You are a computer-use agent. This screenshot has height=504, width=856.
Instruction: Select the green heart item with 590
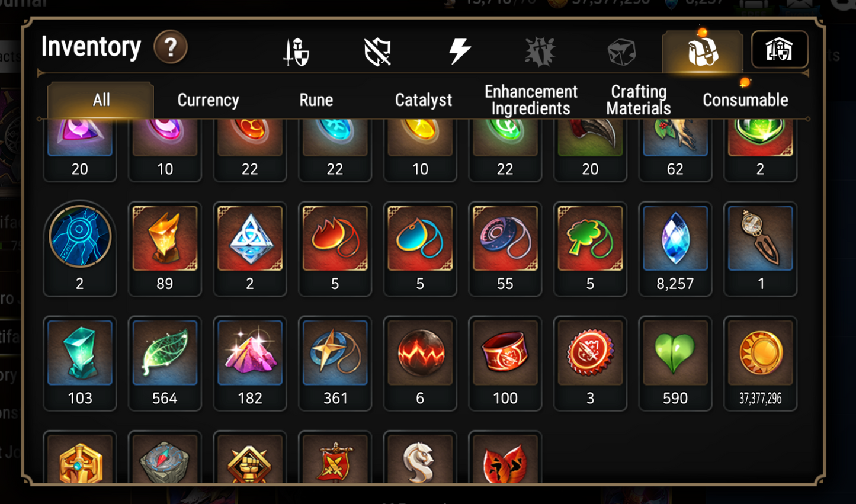tap(675, 364)
